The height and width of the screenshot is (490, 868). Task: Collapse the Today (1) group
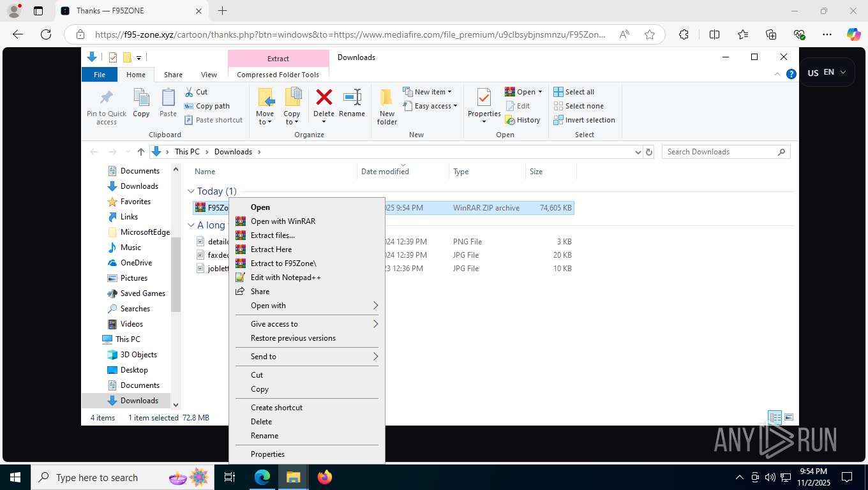pos(191,191)
